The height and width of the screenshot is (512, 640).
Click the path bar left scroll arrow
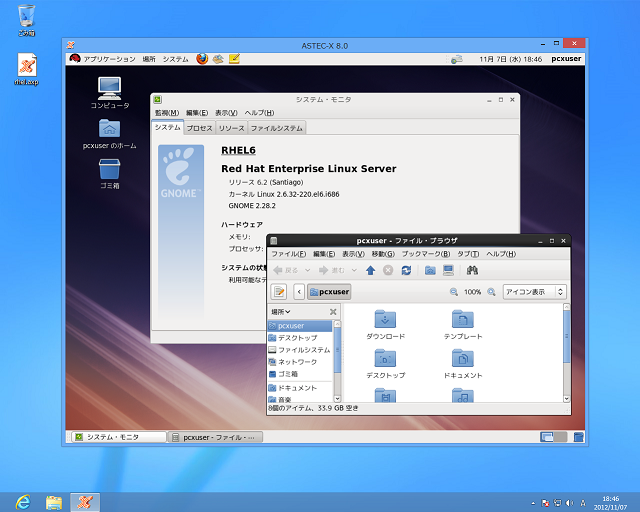click(299, 292)
